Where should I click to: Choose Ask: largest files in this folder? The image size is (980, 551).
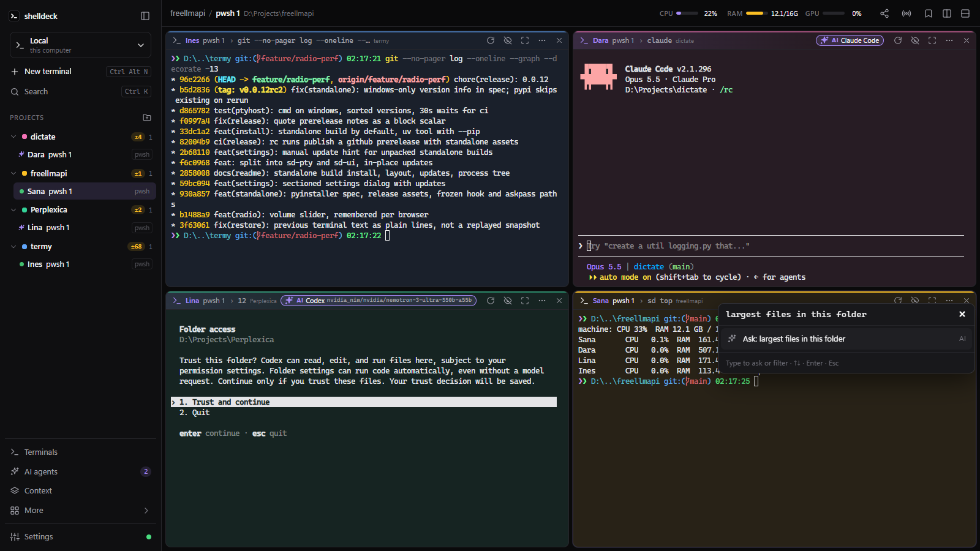[846, 339]
